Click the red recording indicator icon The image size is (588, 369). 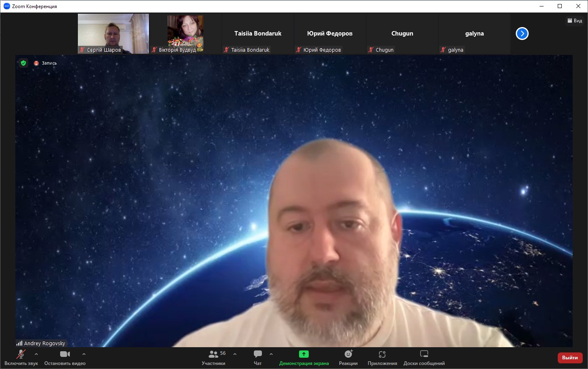point(36,63)
